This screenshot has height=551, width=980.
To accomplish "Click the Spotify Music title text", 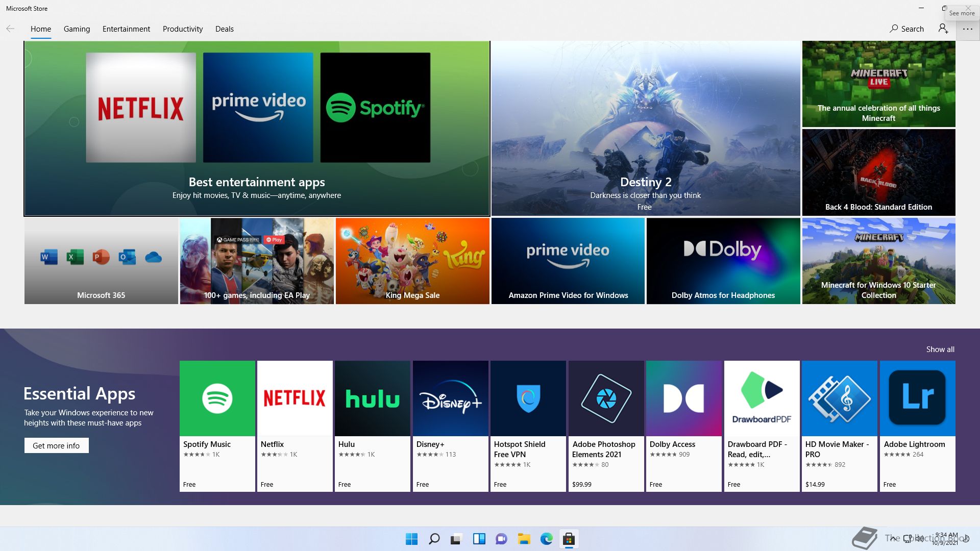I will coord(207,444).
